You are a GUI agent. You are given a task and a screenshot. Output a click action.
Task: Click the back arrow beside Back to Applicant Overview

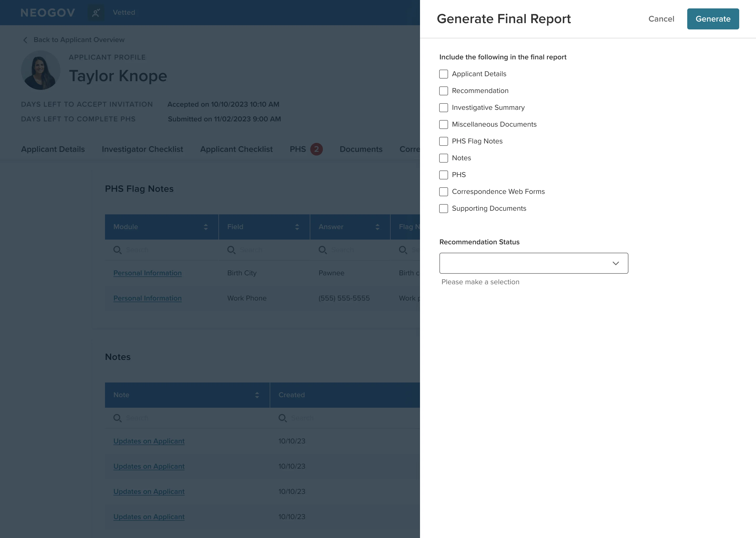click(25, 40)
